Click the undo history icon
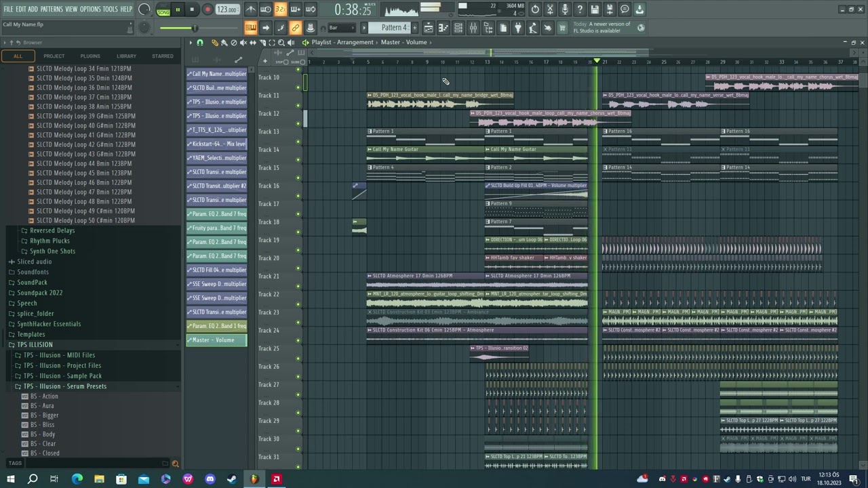This screenshot has width=868, height=488. tap(535, 9)
